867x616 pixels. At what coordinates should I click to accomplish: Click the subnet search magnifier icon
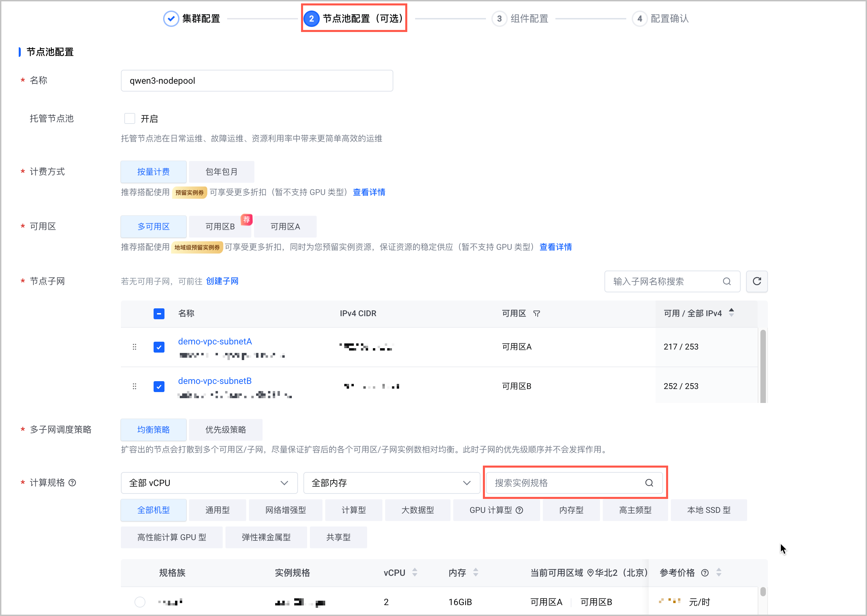click(x=727, y=281)
